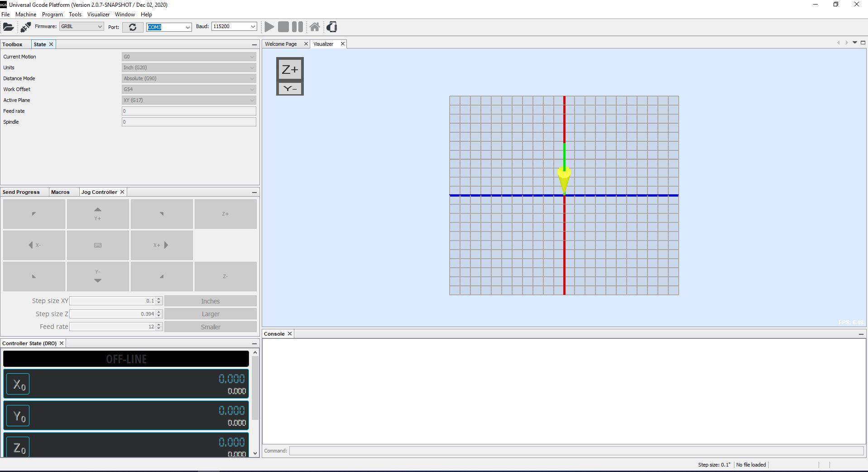Screen dimensions: 868x472
Task: Click the Step size XY value field
Action: click(x=113, y=301)
